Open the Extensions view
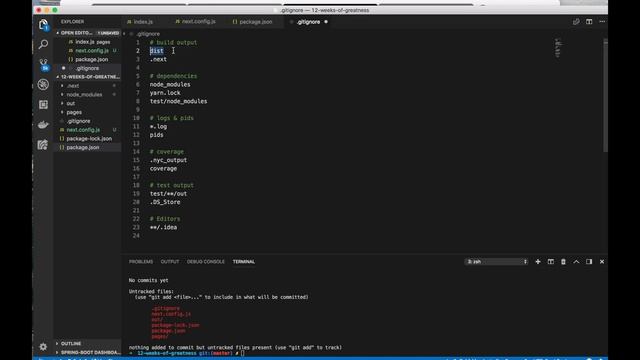Viewport: 640px width, 360px height. [43, 104]
